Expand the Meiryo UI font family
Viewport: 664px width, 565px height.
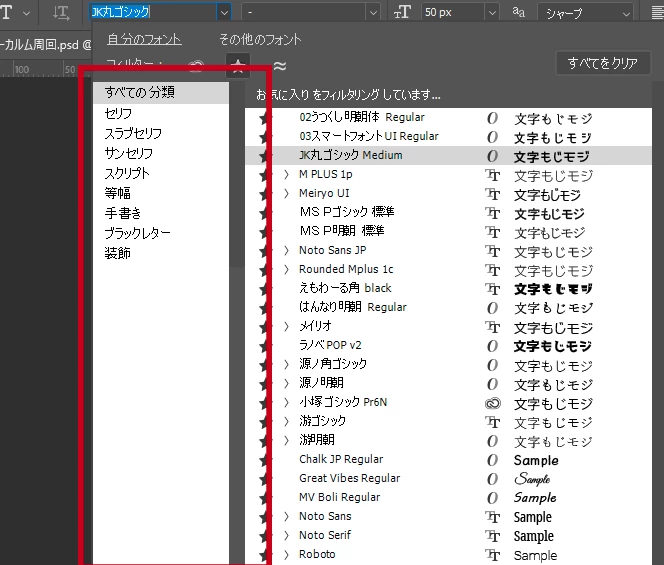tap(287, 194)
